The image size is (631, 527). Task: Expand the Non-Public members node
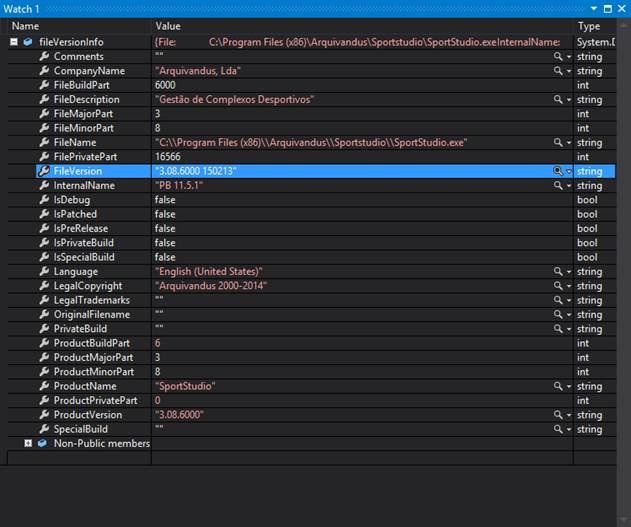tap(28, 443)
